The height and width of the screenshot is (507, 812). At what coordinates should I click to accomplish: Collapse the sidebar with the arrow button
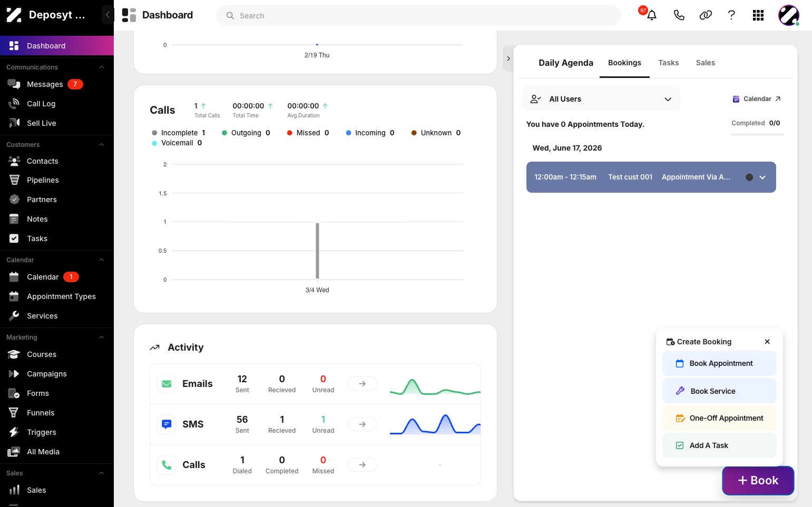click(107, 15)
